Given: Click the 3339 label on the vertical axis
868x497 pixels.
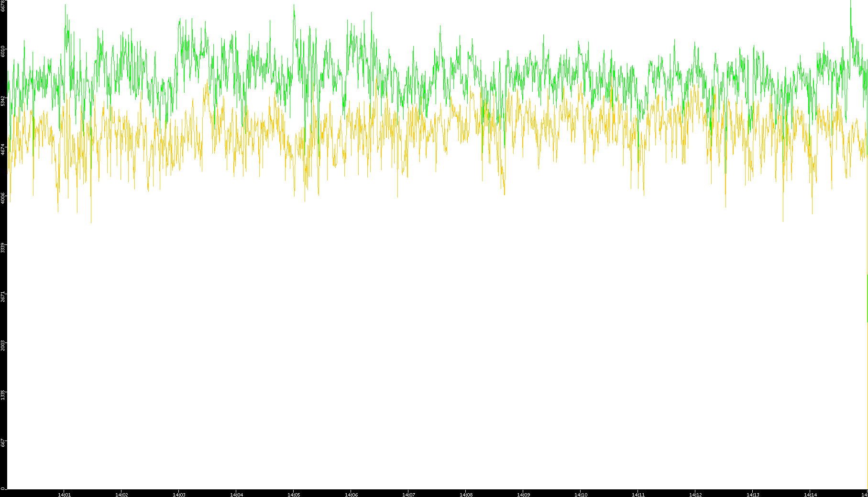Looking at the screenshot, I should coord(3,247).
